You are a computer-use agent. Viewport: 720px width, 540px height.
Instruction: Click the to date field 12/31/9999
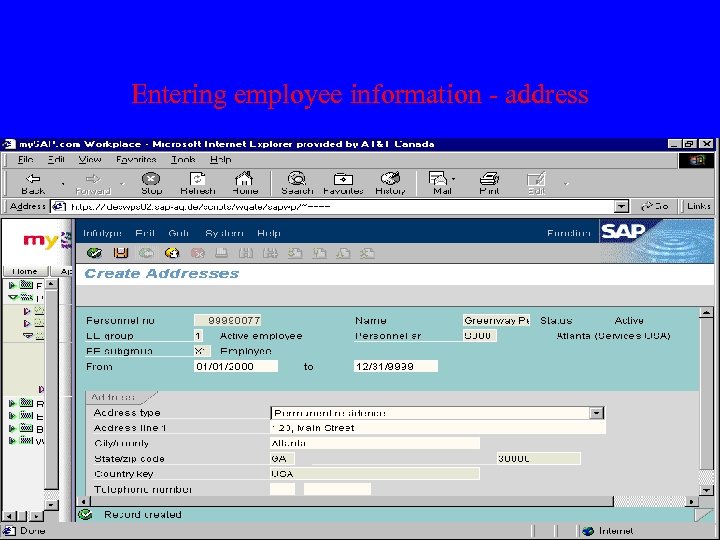pyautogui.click(x=396, y=366)
